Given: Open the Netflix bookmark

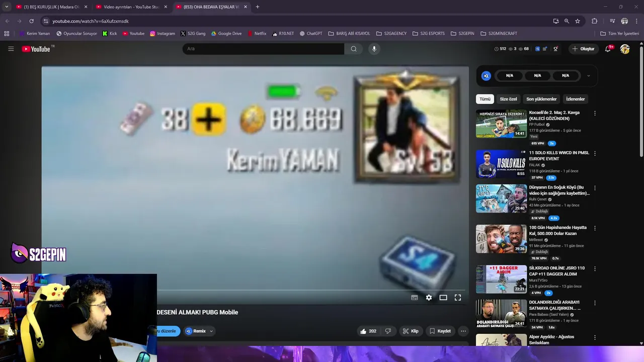Looking at the screenshot, I should pos(257,33).
